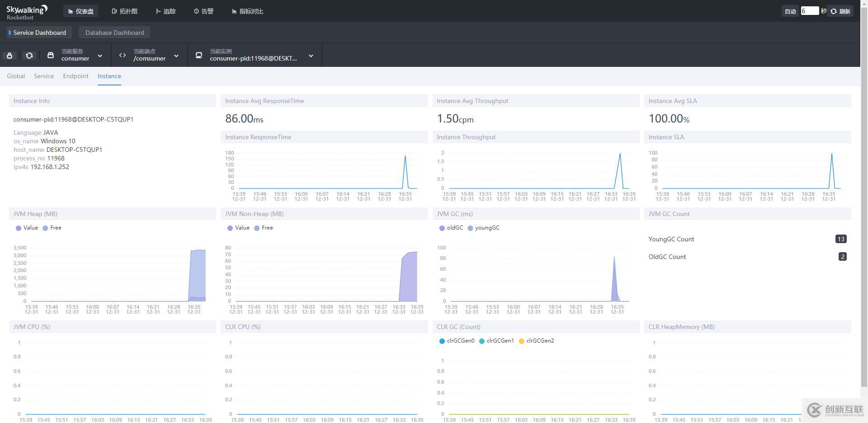
Task: Click the process_no 11968 line
Action: (39, 158)
